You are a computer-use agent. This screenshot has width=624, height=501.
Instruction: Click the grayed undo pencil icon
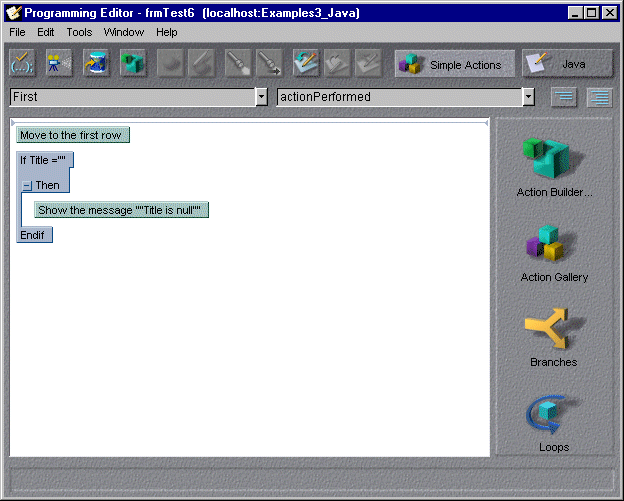click(x=337, y=63)
